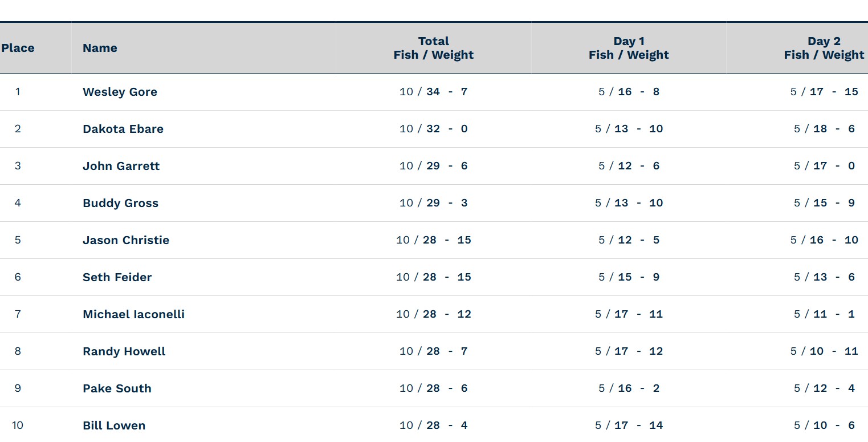This screenshot has height=442, width=868.
Task: Click Wesley Gore's total weight 34 - 7
Action: [447, 92]
